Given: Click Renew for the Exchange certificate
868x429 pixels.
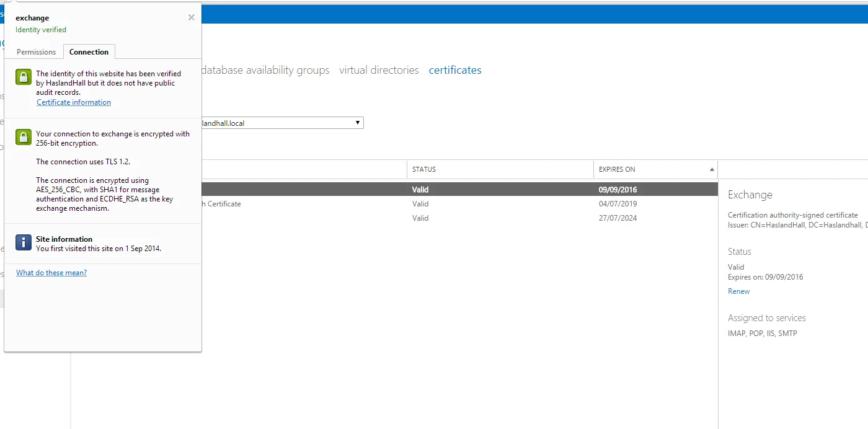Looking at the screenshot, I should click(x=738, y=291).
